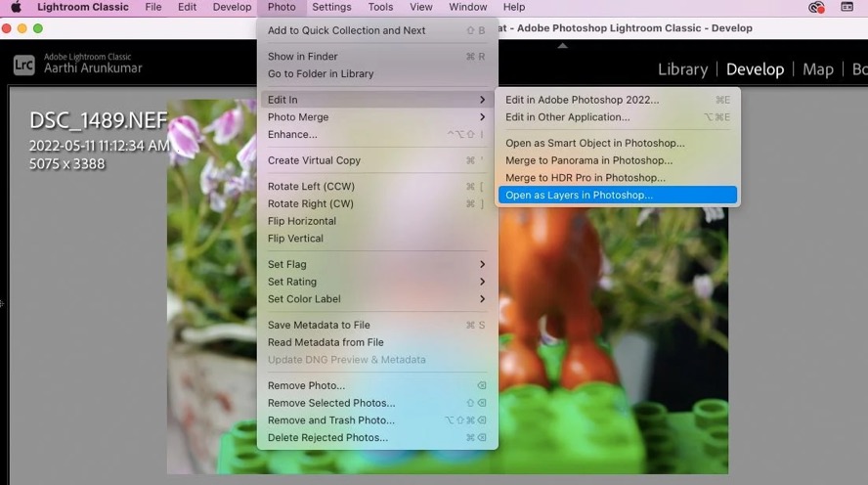This screenshot has width=868, height=485.
Task: Click the identity plate name Aarthi Arunkumar
Action: [x=93, y=68]
